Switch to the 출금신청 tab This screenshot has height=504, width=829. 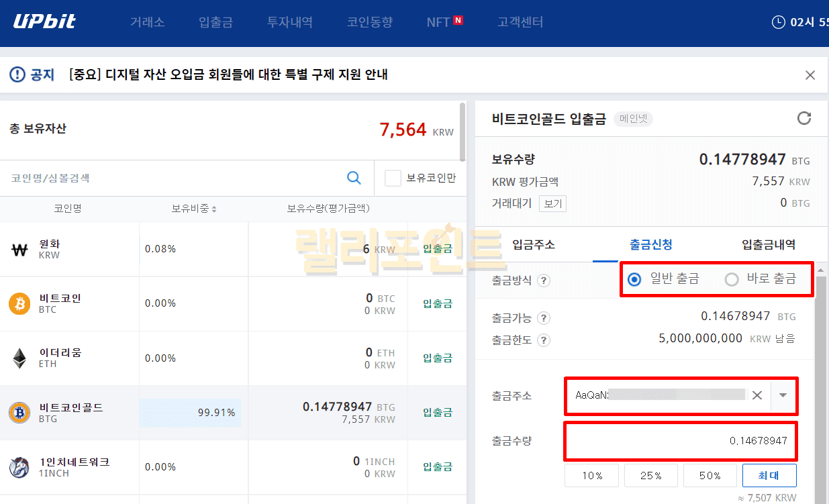[x=650, y=244]
